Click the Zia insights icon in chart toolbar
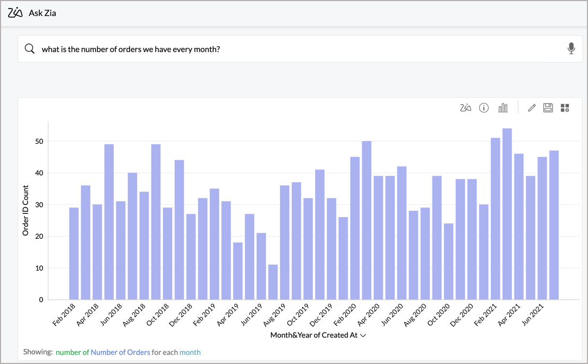 click(465, 108)
